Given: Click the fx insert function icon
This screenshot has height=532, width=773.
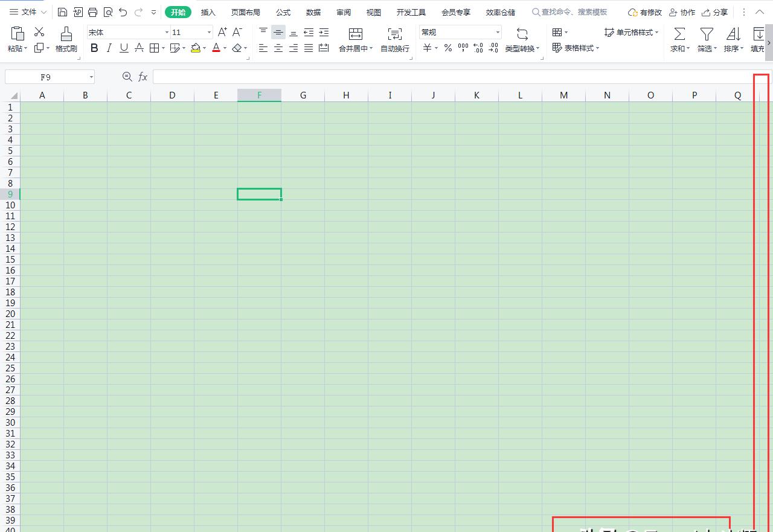Looking at the screenshot, I should click(x=143, y=77).
